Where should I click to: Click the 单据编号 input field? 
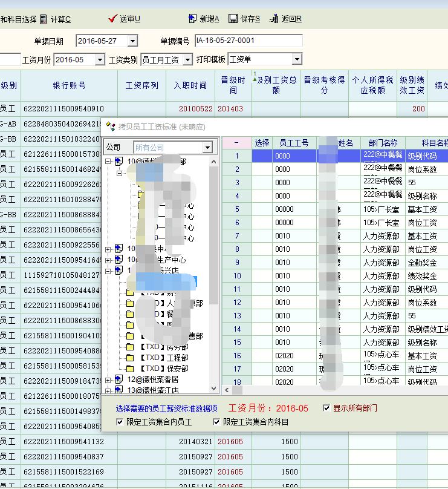(248, 41)
